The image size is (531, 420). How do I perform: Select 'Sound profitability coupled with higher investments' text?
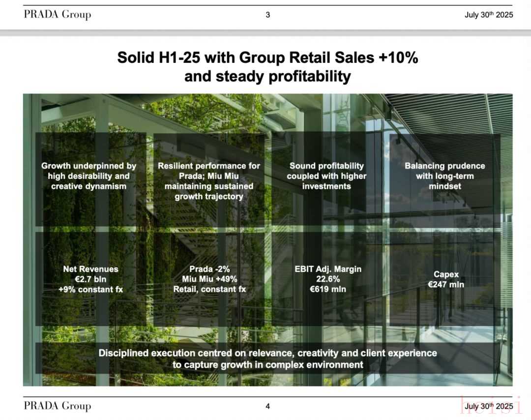click(326, 176)
